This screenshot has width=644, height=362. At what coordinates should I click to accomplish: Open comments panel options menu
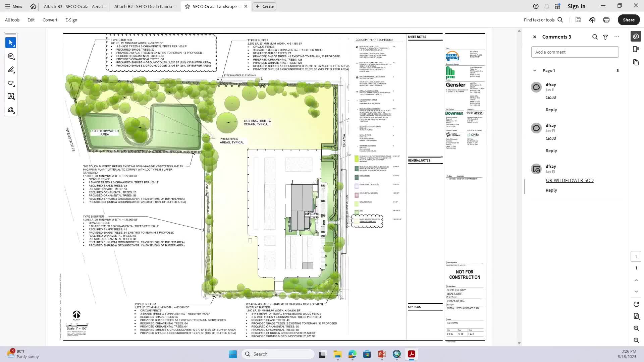(616, 37)
